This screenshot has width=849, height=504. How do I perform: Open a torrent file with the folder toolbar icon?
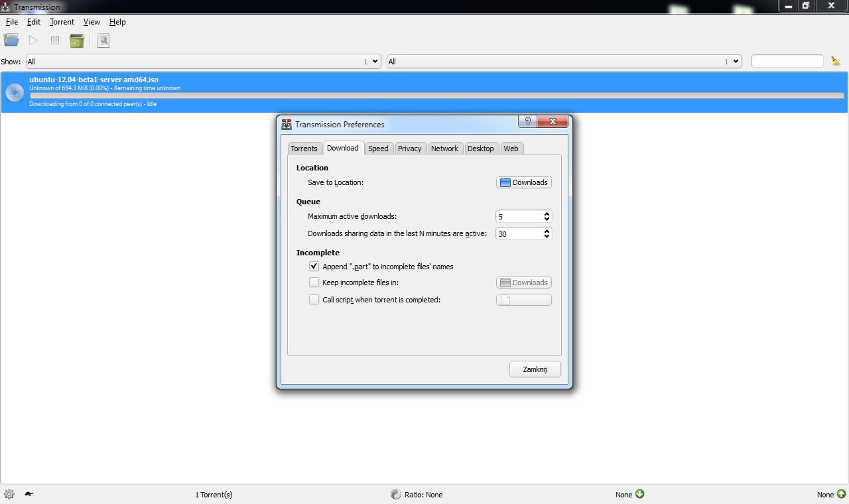(x=11, y=40)
